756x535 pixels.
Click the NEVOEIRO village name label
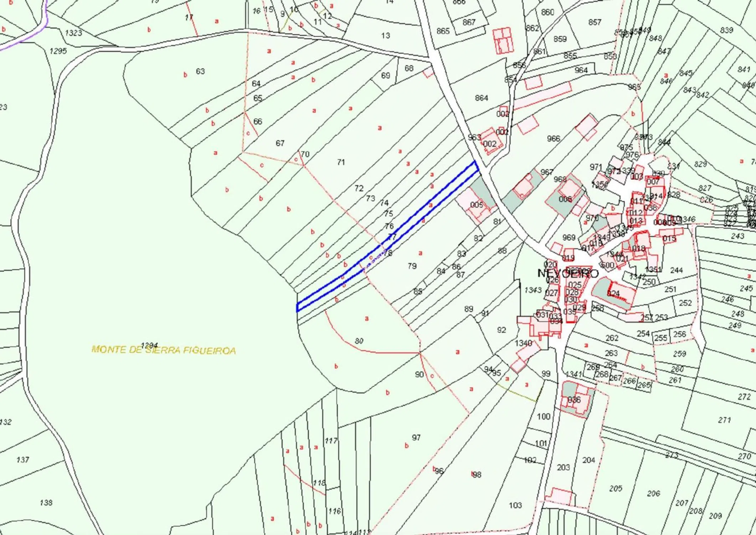click(x=568, y=274)
